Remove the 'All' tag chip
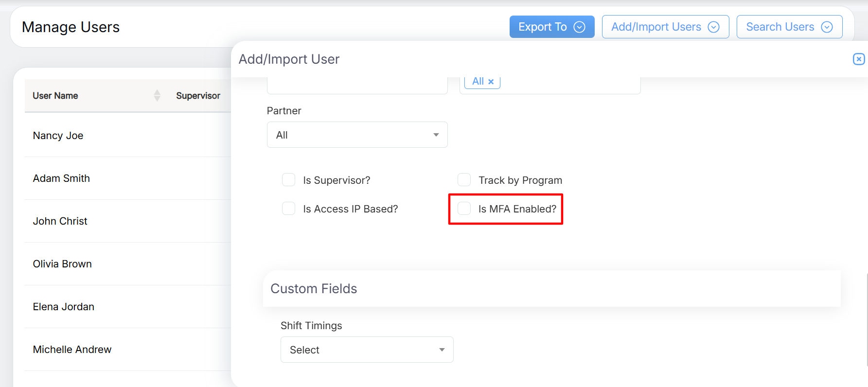 coord(491,82)
